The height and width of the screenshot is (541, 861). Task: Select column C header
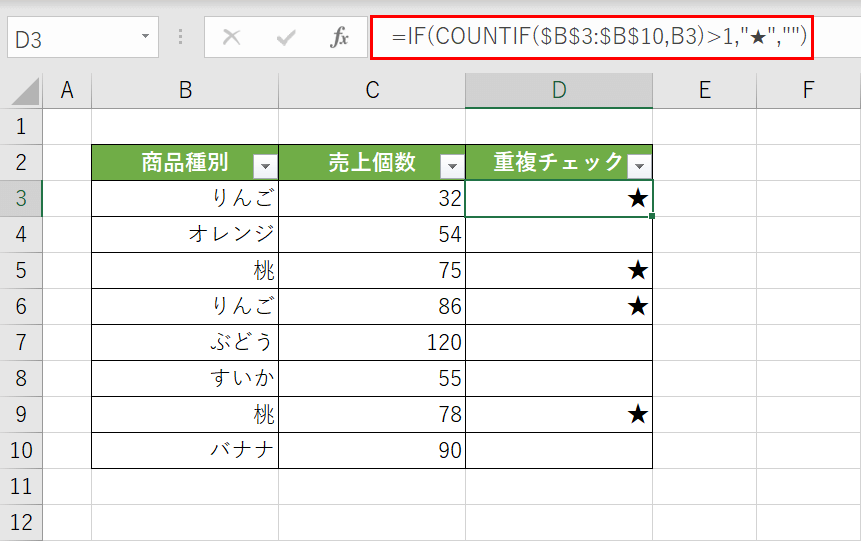tap(372, 90)
